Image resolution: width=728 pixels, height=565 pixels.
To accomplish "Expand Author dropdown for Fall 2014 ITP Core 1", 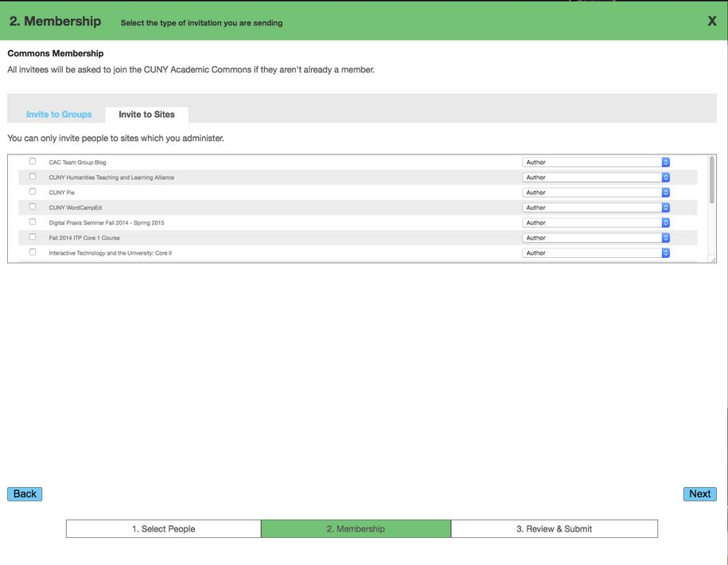I will pyautogui.click(x=596, y=238).
